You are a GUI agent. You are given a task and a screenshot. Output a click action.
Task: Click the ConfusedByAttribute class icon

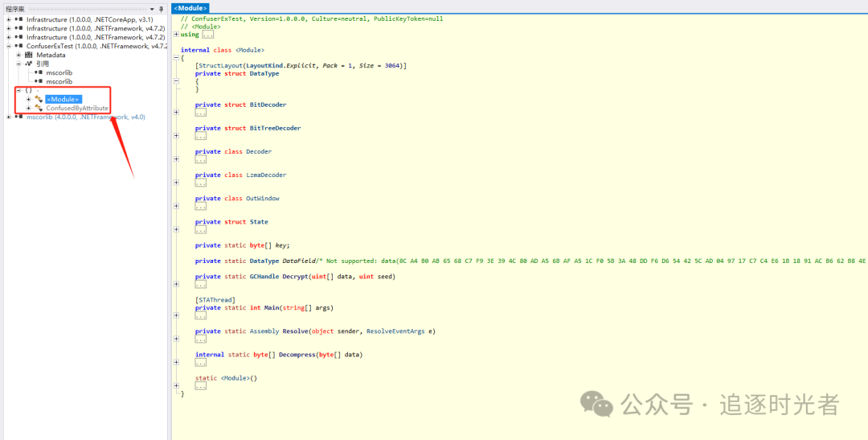point(39,108)
